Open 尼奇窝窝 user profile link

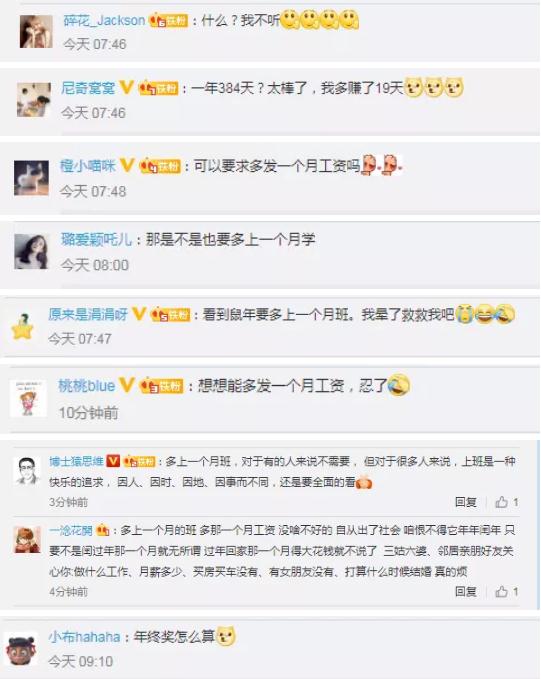tap(88, 88)
